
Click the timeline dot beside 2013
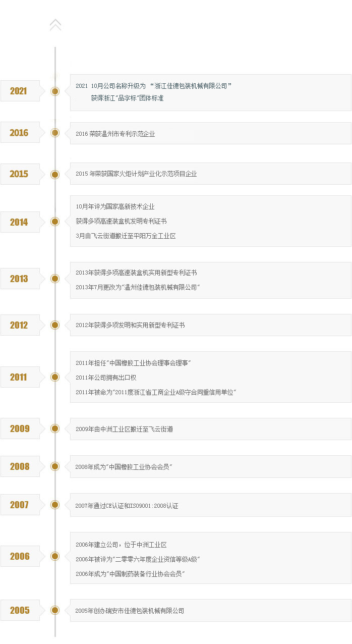click(x=55, y=279)
